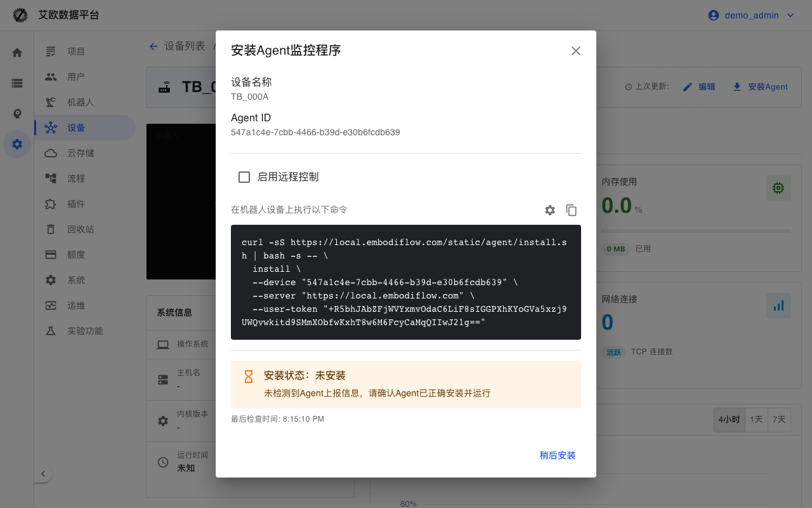Open 项目 menu item

85,51
